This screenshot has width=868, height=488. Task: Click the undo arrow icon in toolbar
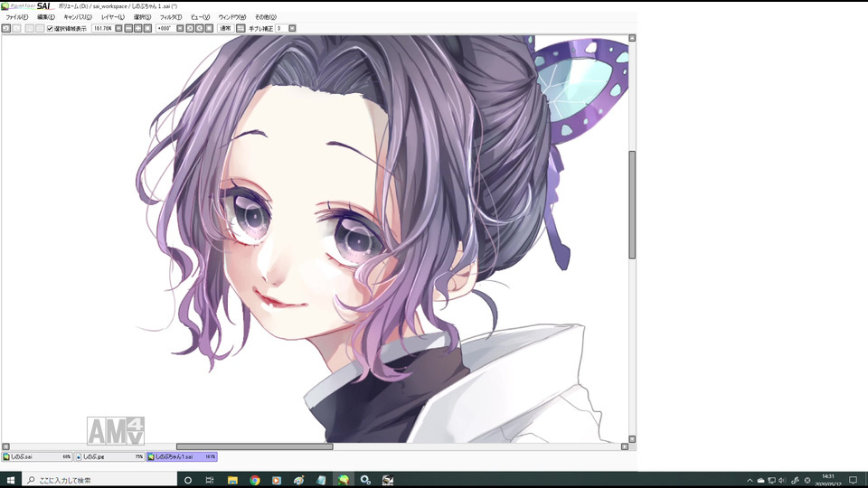tap(6, 28)
